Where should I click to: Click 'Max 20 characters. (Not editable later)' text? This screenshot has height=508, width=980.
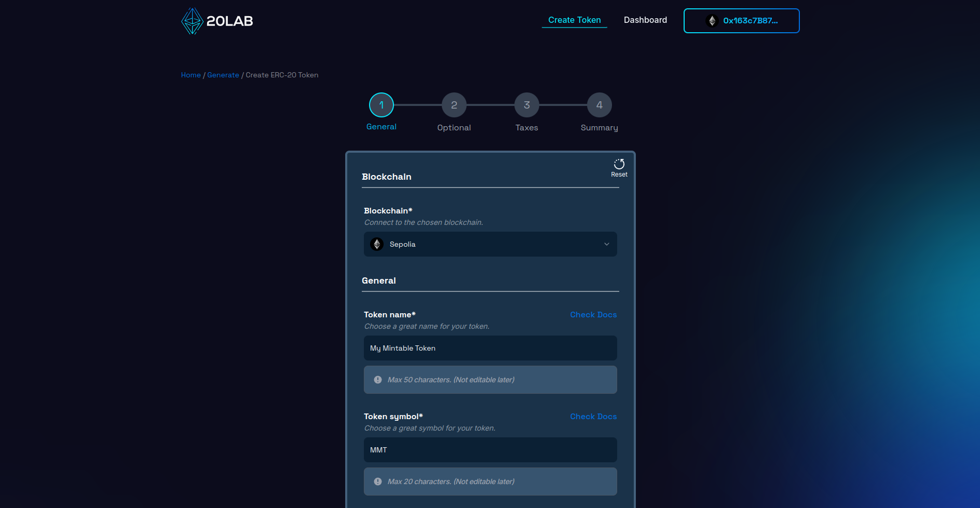tap(451, 482)
